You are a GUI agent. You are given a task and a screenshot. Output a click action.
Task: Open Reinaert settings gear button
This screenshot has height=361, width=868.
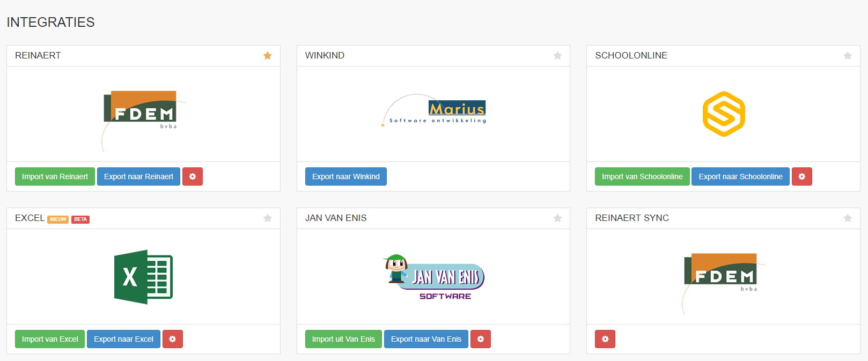[193, 176]
